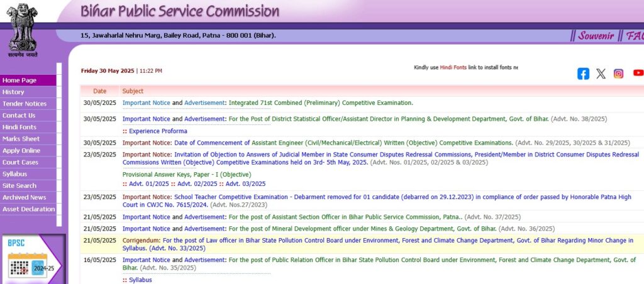
Task: Open answer key Advt. 02/2025
Action: click(x=197, y=184)
